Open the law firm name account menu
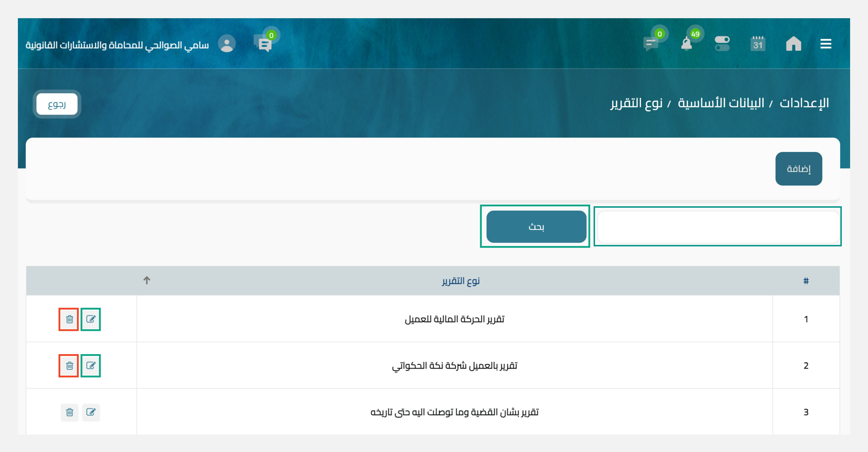Viewport: 868px width, 452px height. 117,45
